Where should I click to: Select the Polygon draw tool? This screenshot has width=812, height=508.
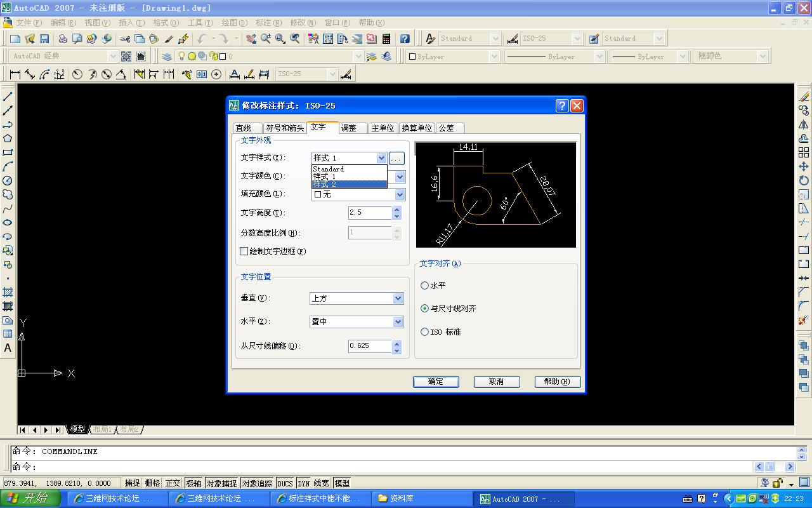[8, 138]
